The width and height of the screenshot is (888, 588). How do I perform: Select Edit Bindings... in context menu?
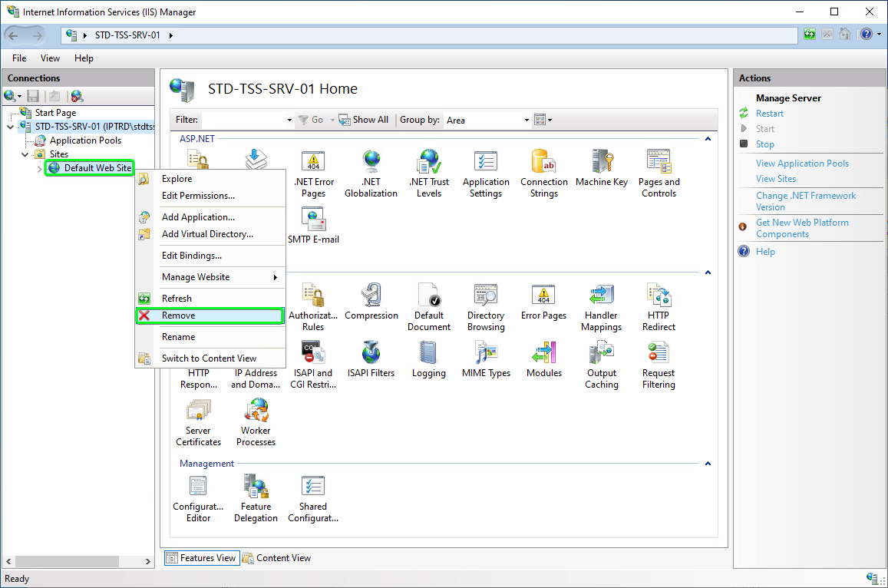click(210, 256)
